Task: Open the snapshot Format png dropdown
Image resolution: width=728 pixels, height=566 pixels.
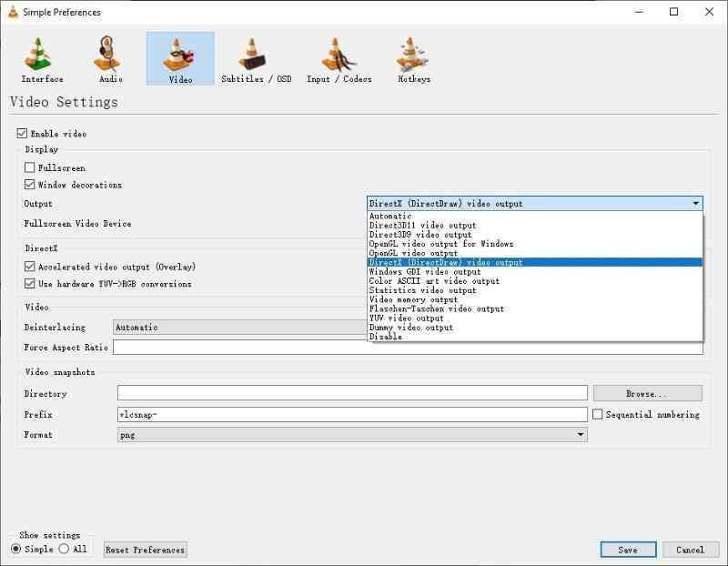Action: [x=352, y=435]
